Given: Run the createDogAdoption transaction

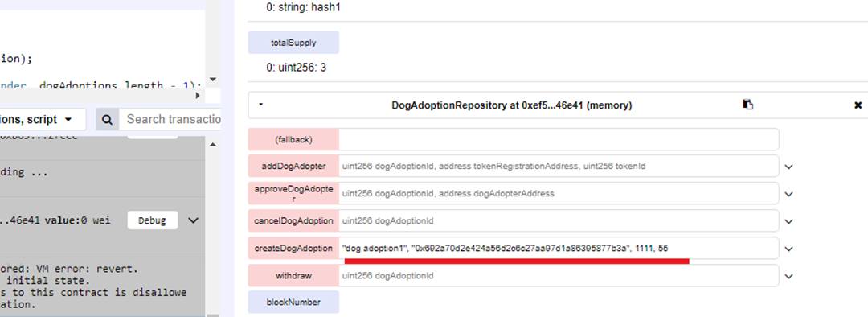Looking at the screenshot, I should [x=293, y=249].
